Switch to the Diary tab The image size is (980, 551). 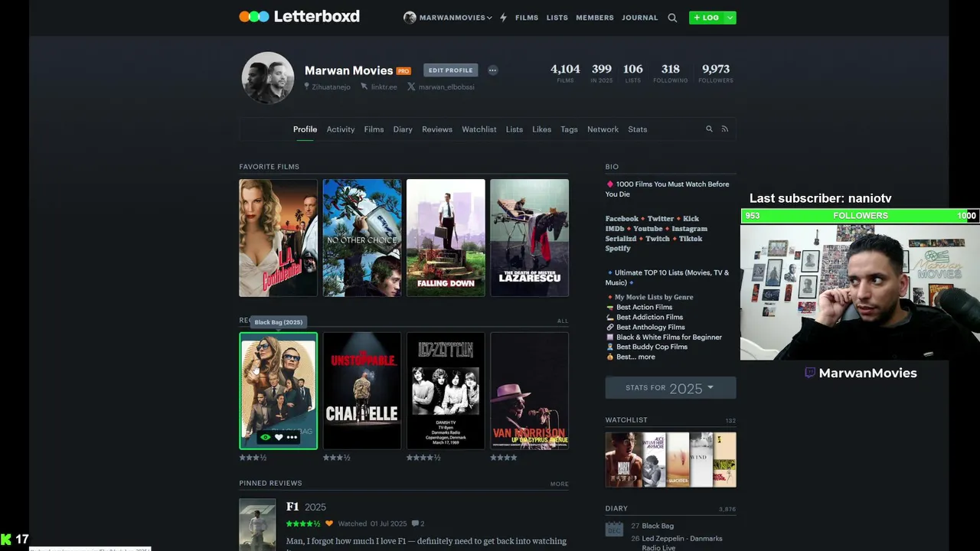[403, 129]
